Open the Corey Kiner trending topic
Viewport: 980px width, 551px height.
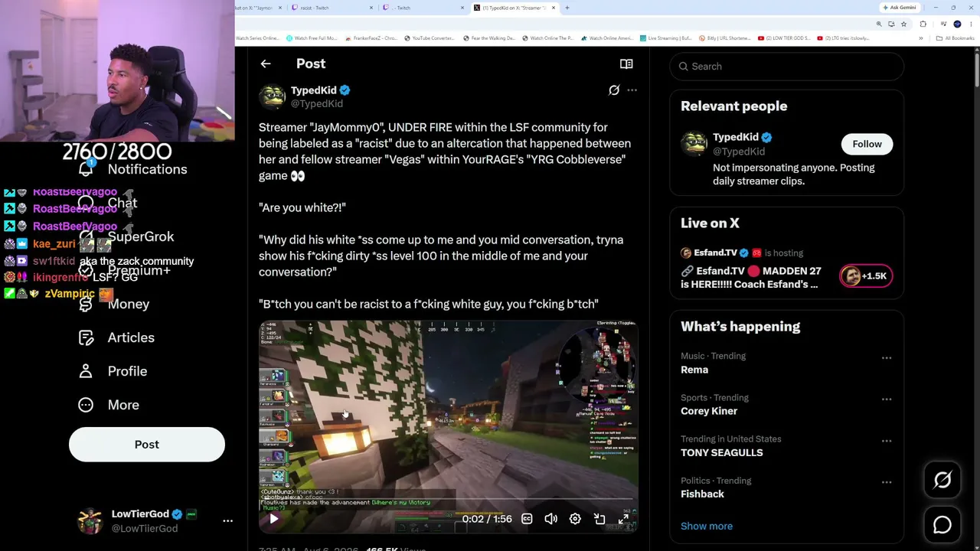709,411
